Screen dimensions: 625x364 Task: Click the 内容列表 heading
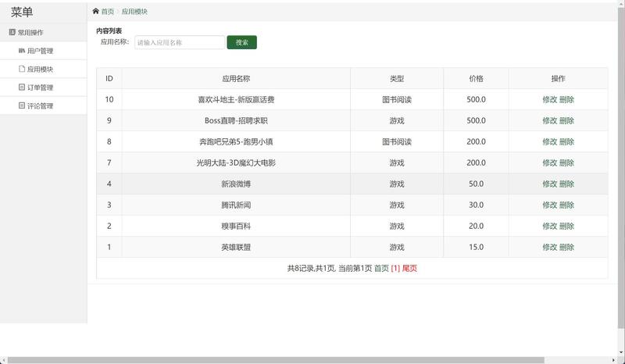click(109, 30)
